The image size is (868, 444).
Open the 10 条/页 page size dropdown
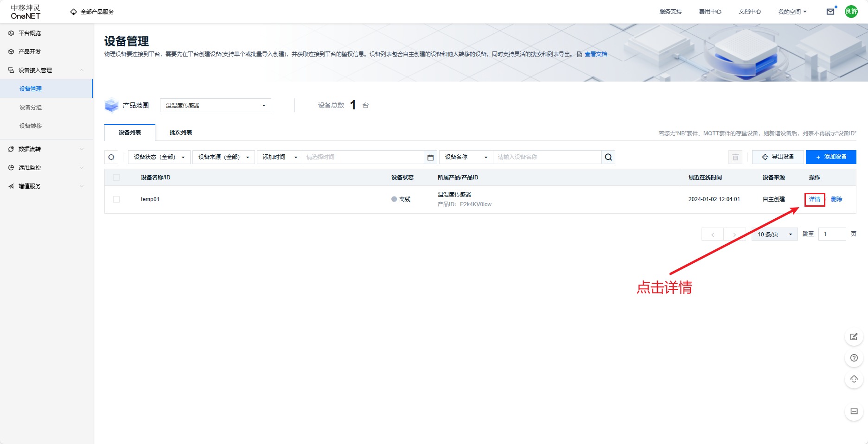[774, 235]
